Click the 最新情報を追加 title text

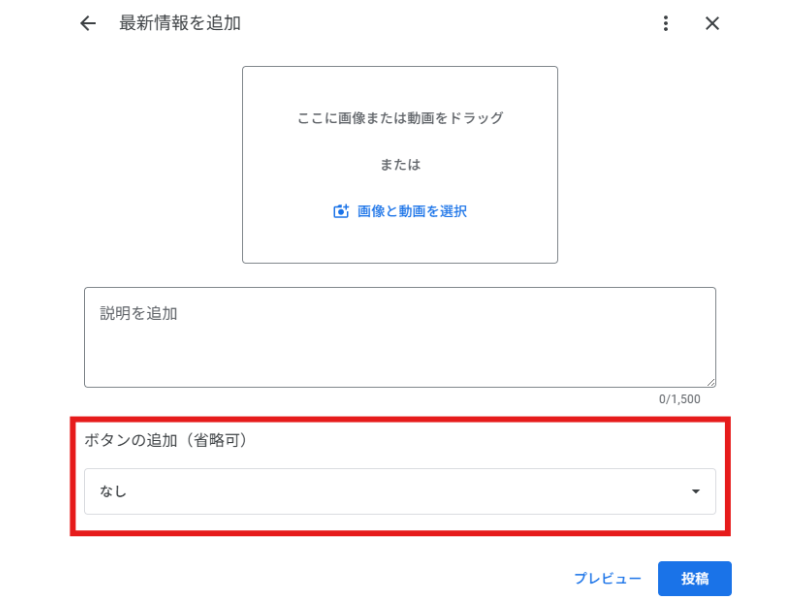[x=180, y=23]
